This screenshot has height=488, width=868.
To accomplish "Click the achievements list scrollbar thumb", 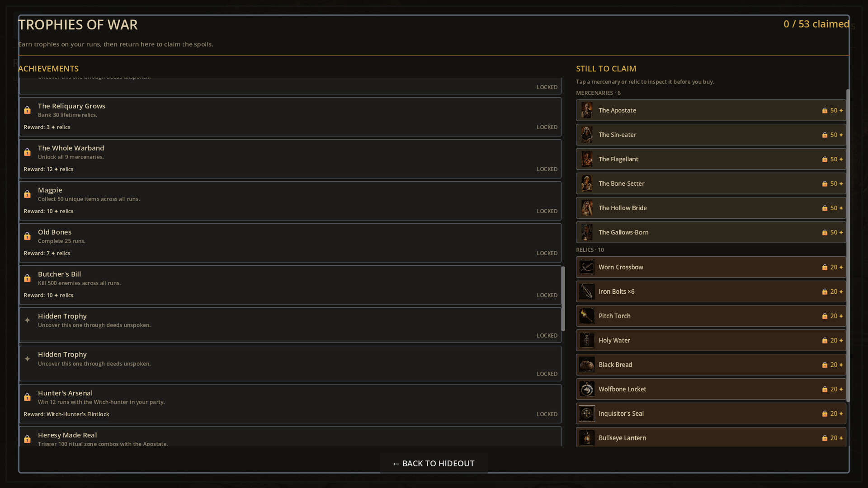I will [563, 299].
